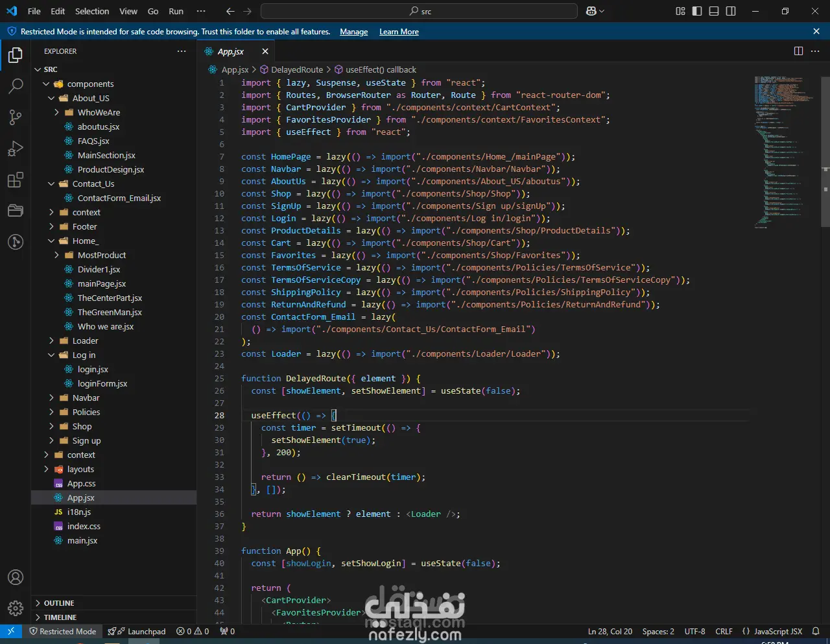
Task: Click the Accounts icon
Action: pyautogui.click(x=16, y=577)
